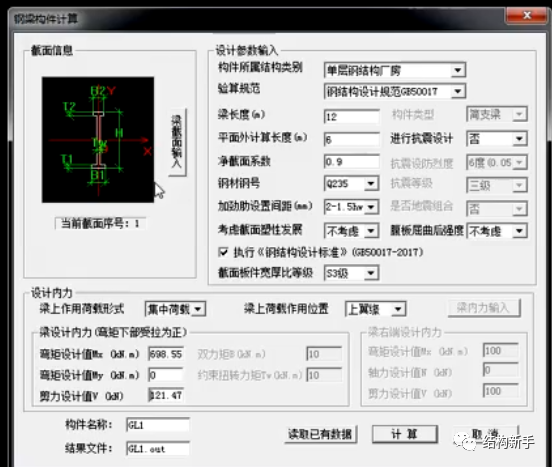The width and height of the screenshot is (552, 467).
Task: Click the 净截面系数 input field
Action: click(x=352, y=162)
